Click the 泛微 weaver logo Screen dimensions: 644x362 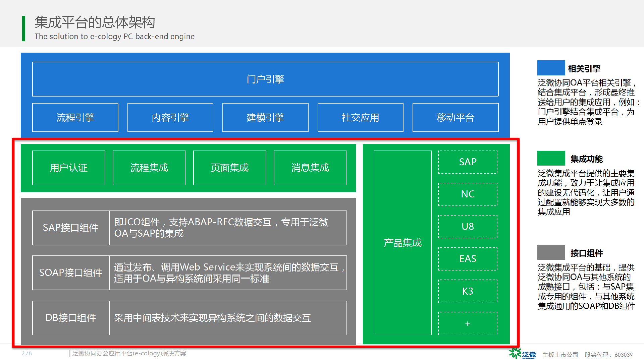[523, 354]
